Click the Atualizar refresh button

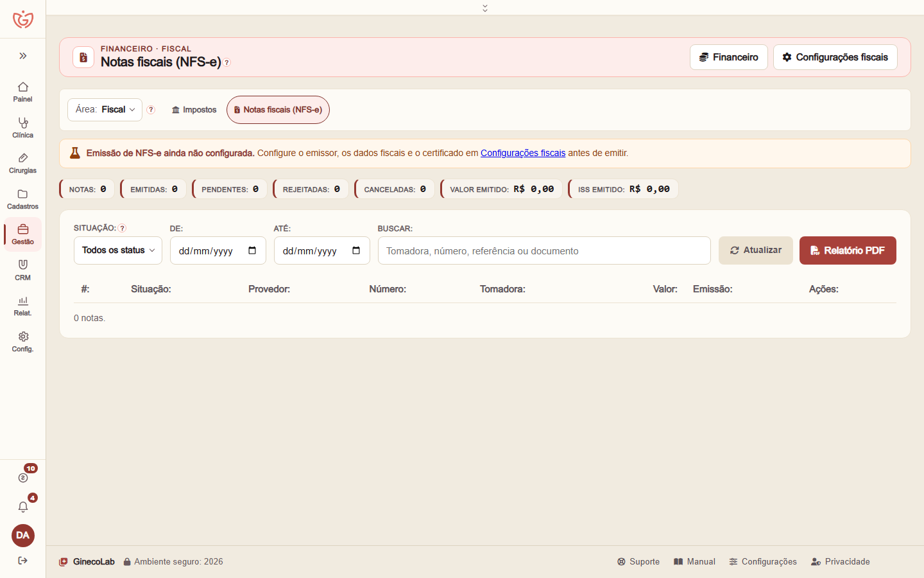coord(756,250)
